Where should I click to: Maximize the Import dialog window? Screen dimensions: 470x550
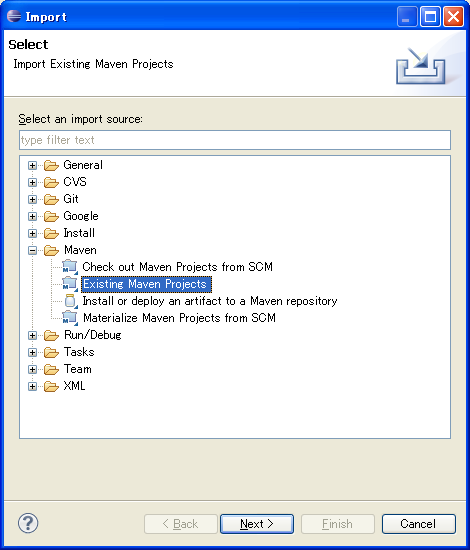click(430, 16)
